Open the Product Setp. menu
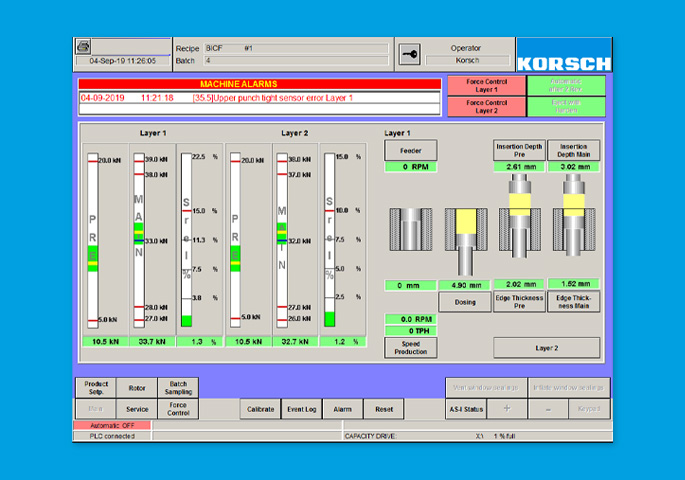 click(96, 388)
